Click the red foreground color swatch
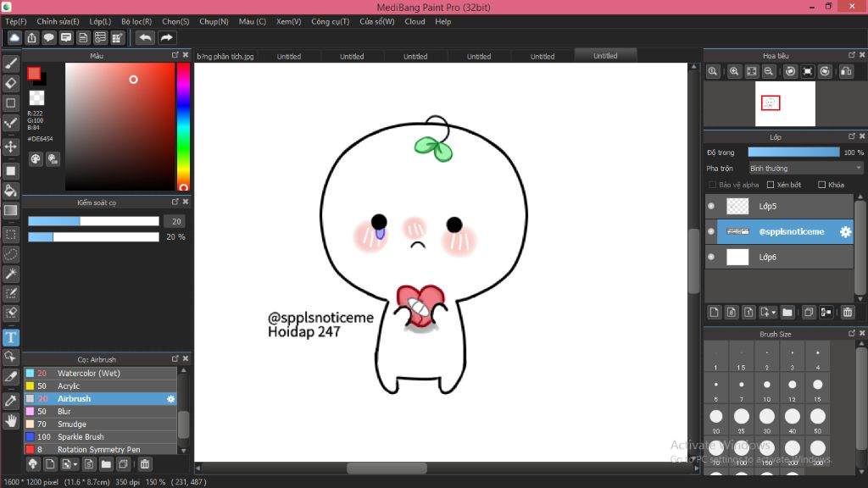Screen dimensions: 868x488 [34, 74]
